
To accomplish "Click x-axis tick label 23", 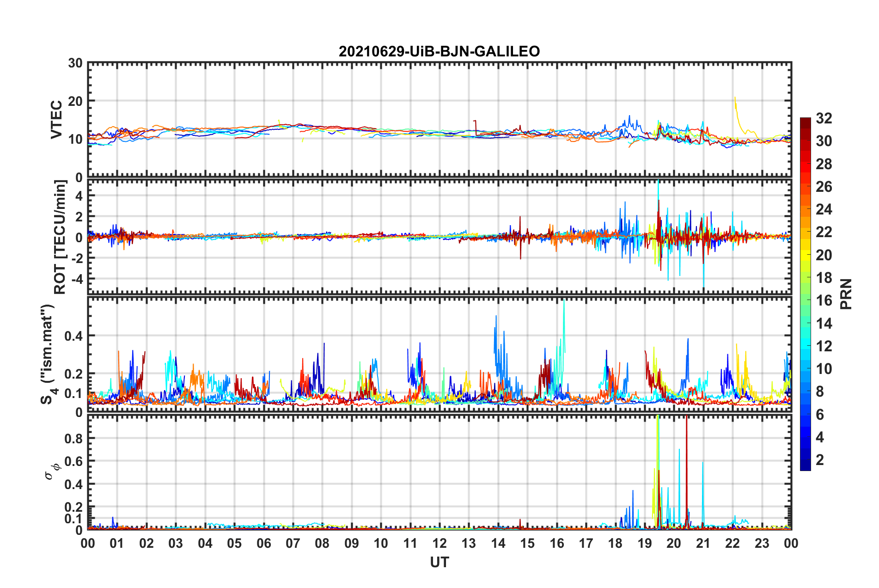I will [x=762, y=543].
